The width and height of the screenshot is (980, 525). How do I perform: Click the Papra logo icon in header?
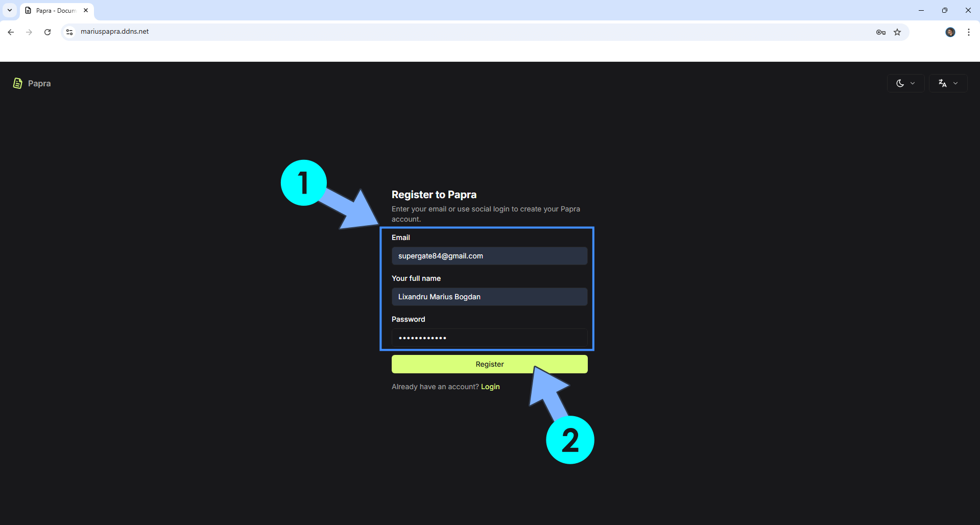point(17,83)
